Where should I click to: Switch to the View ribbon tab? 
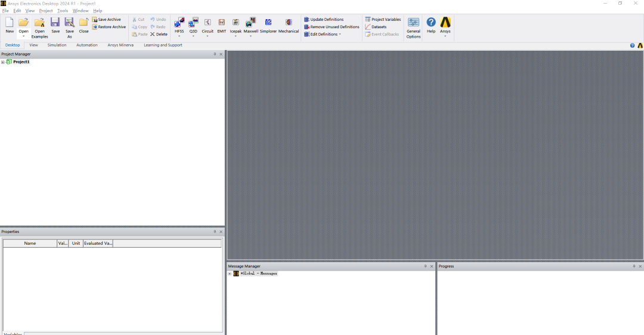[x=33, y=45]
